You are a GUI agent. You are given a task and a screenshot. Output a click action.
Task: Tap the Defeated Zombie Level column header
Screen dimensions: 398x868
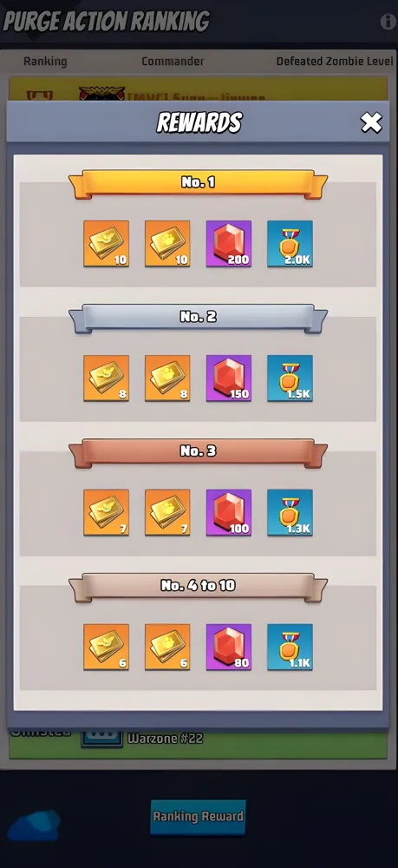click(x=335, y=62)
